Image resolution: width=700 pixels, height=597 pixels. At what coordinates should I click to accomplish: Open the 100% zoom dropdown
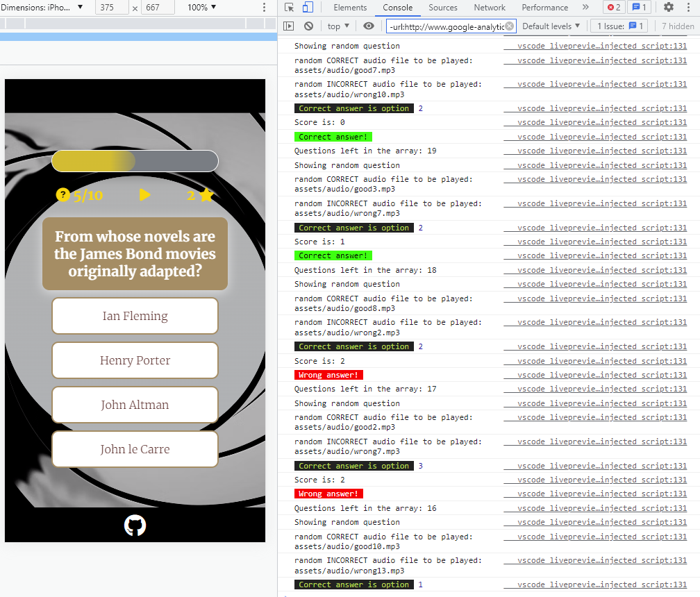(x=202, y=8)
